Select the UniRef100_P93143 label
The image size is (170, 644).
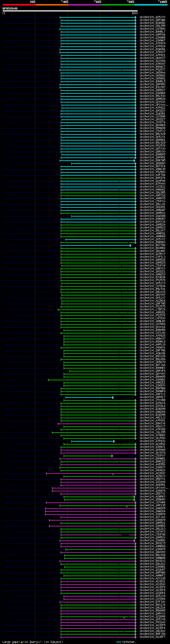(152, 622)
